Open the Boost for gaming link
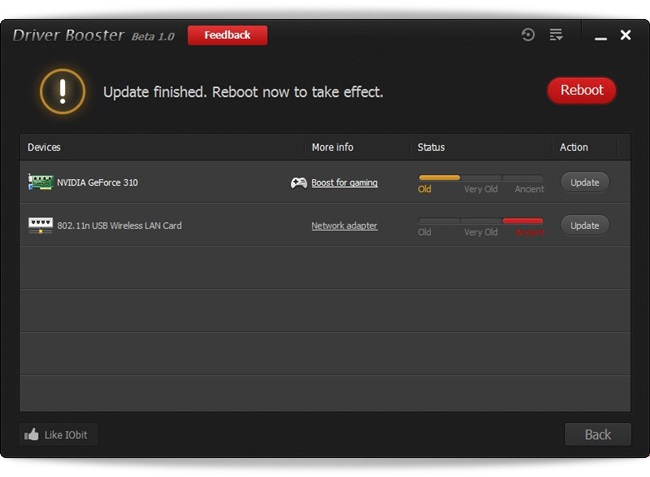The height and width of the screenshot is (477, 650). click(344, 183)
